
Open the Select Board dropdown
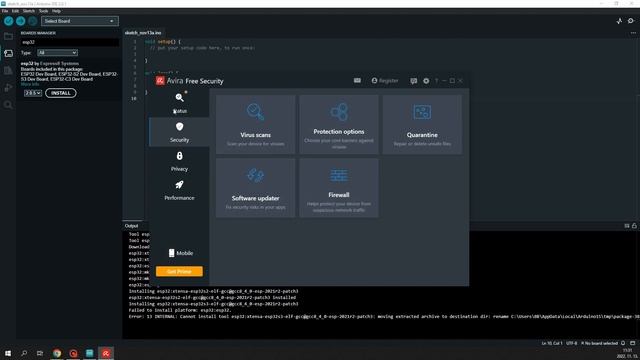(80, 21)
